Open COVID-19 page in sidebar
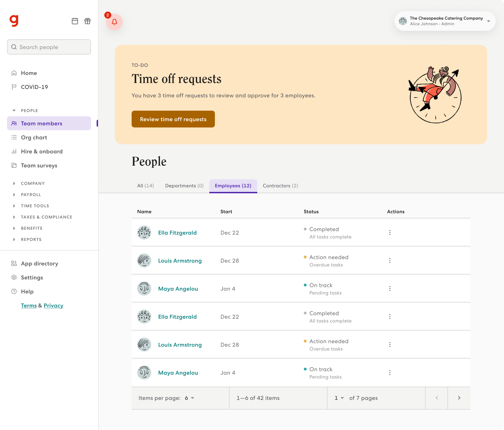This screenshot has width=504, height=430. pyautogui.click(x=49, y=87)
